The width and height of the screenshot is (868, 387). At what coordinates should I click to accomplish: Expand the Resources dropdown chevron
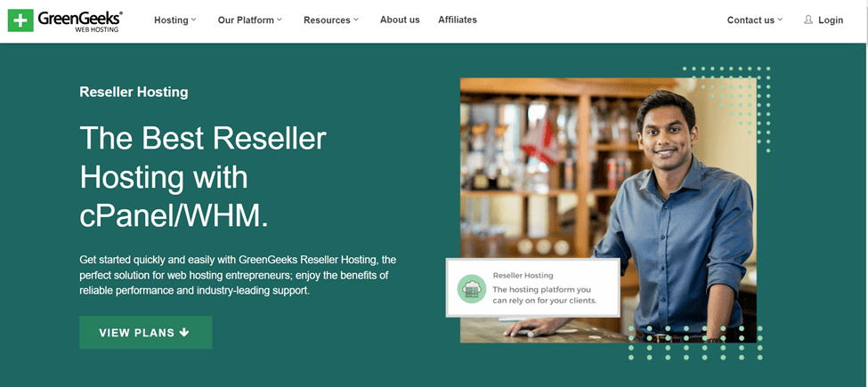356,20
